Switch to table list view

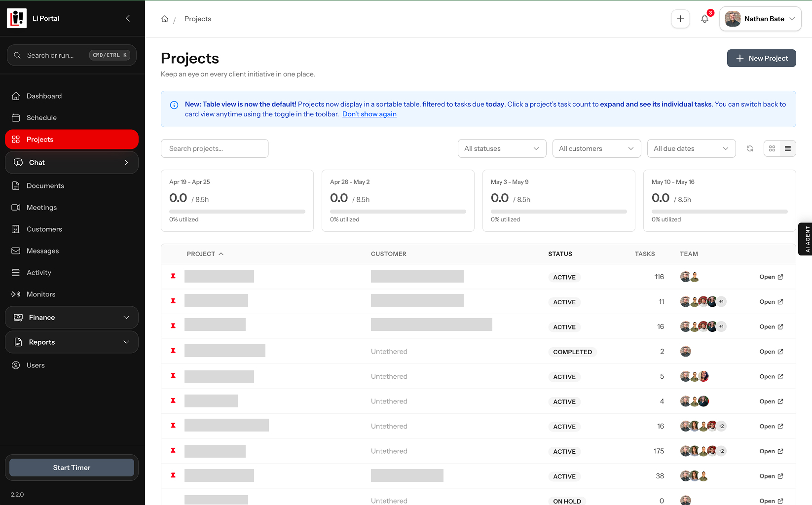788,148
